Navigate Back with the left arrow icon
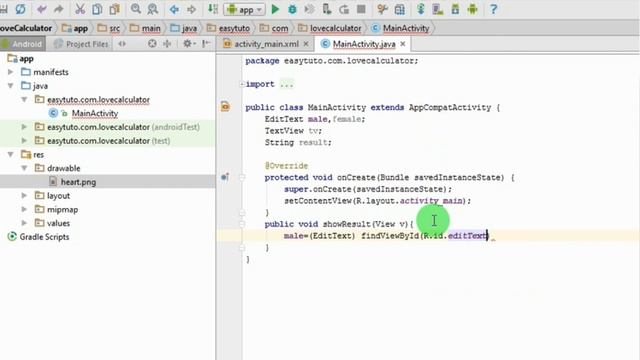This screenshot has height=360, width=640. [174, 9]
